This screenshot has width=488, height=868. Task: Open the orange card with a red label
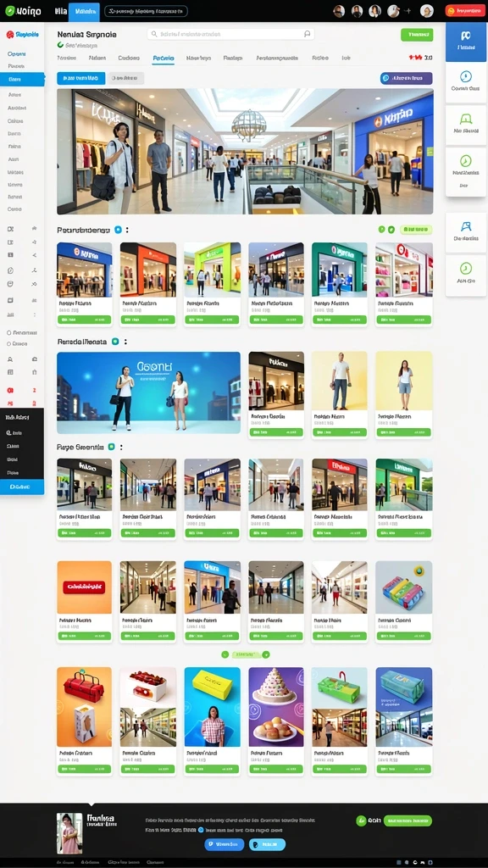pos(84,601)
